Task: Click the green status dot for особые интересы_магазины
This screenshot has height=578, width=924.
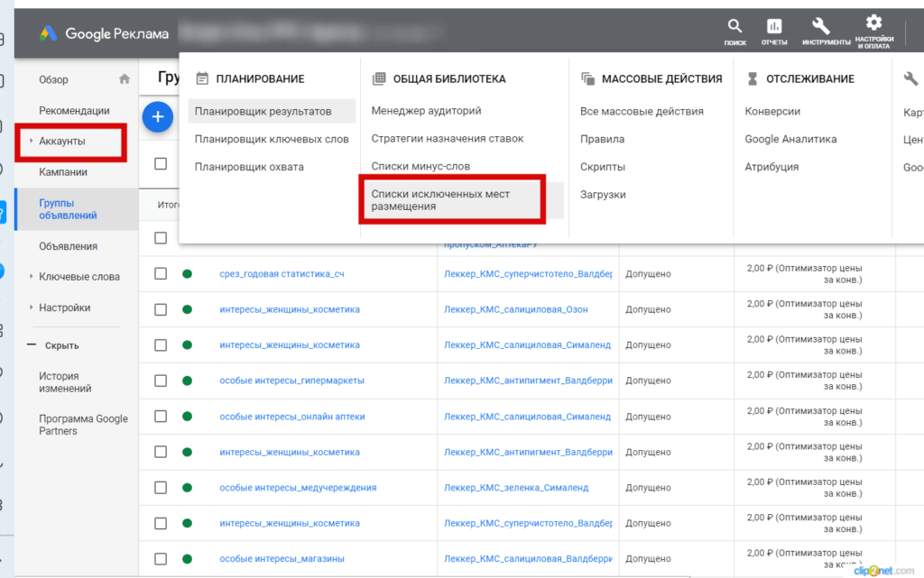Action: click(187, 559)
